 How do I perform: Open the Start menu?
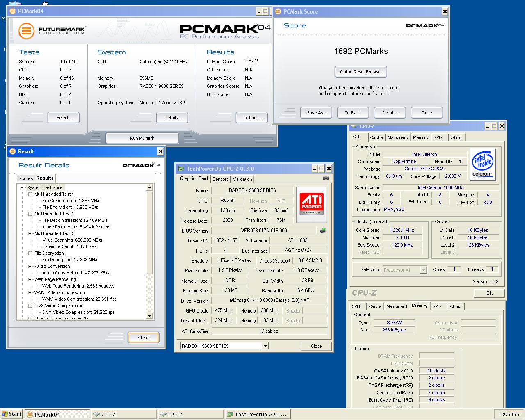11,414
